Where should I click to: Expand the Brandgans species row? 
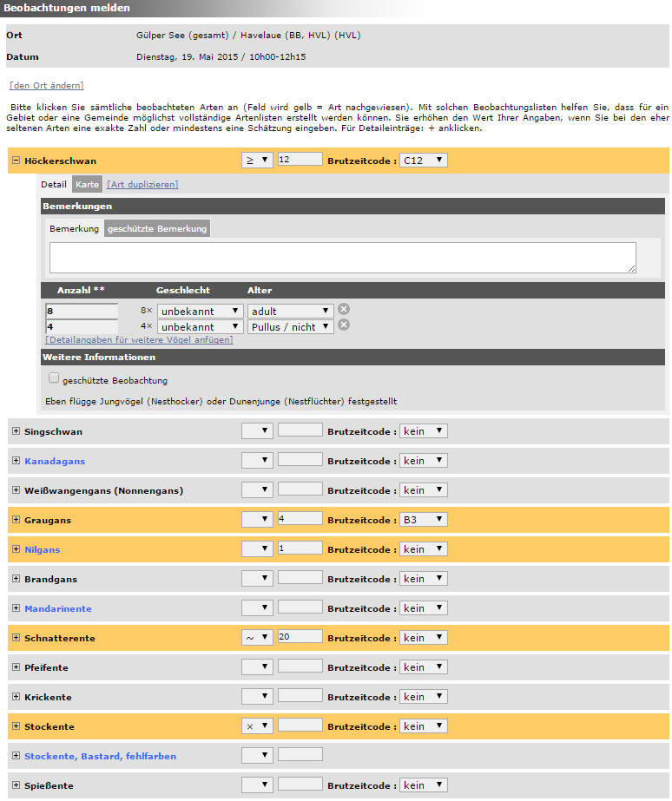pyautogui.click(x=16, y=579)
